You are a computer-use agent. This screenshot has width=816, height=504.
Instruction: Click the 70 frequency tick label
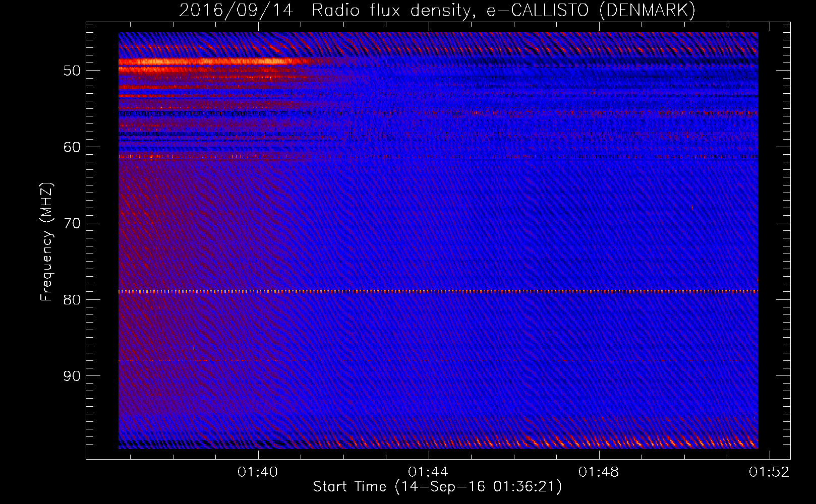point(72,223)
